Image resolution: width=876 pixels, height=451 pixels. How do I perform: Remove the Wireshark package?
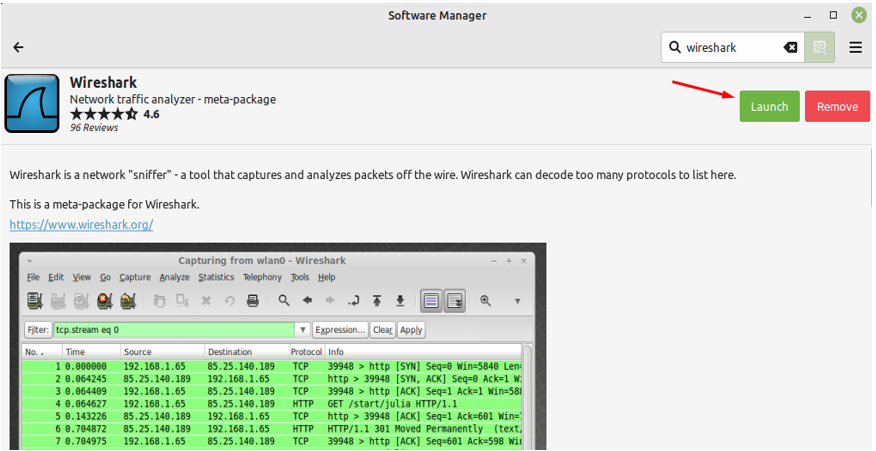[837, 106]
